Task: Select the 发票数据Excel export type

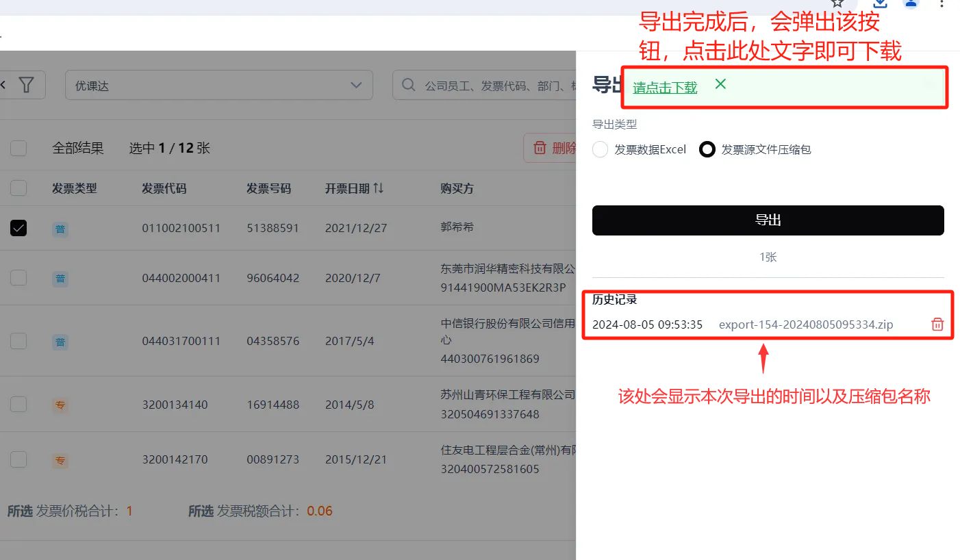Action: pyautogui.click(x=600, y=149)
